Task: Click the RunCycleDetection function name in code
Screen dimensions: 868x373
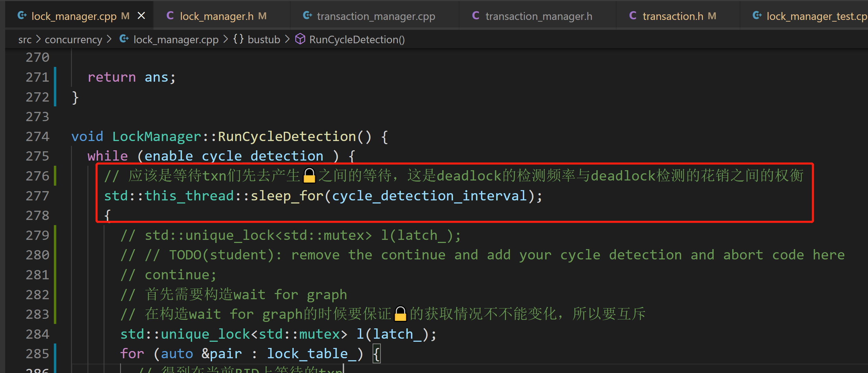Action: point(287,137)
